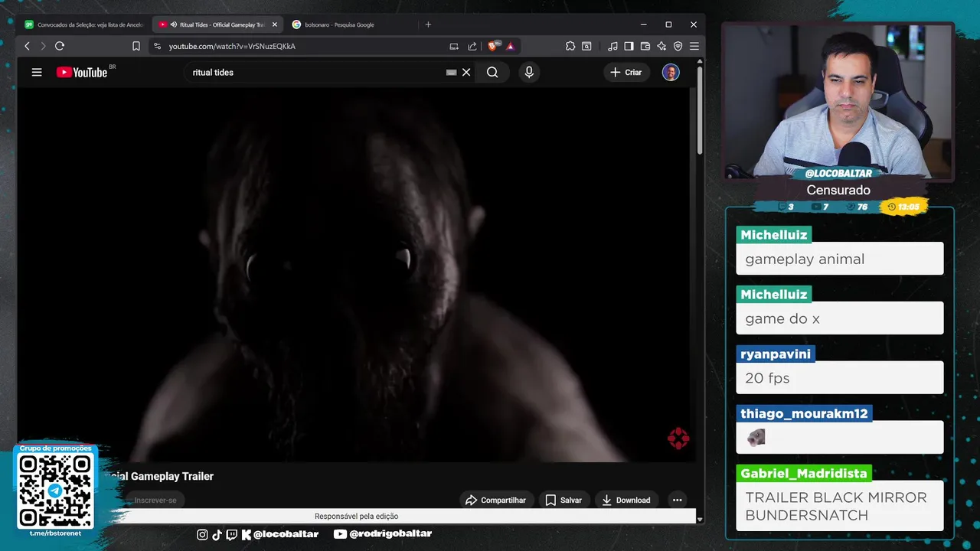This screenshot has height=551, width=980.
Task: Click the @locobaltar social handle in overlay
Action: pos(280,534)
